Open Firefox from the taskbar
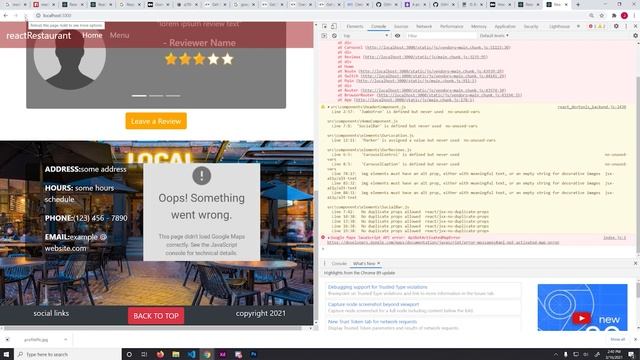The height and width of the screenshot is (360, 640). (x=160, y=354)
